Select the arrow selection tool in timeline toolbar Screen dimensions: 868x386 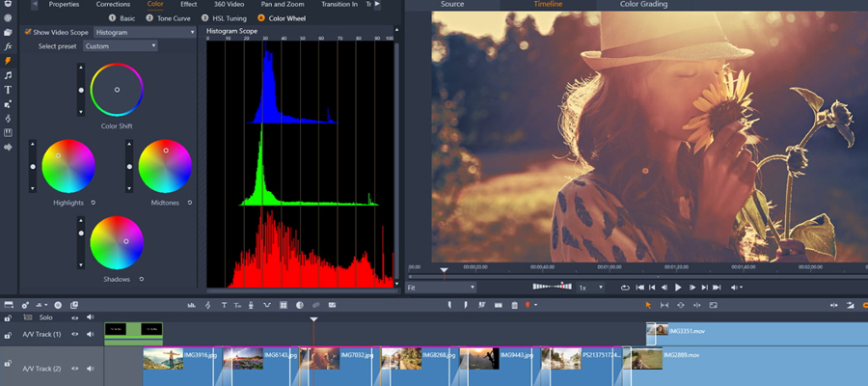[x=647, y=305]
